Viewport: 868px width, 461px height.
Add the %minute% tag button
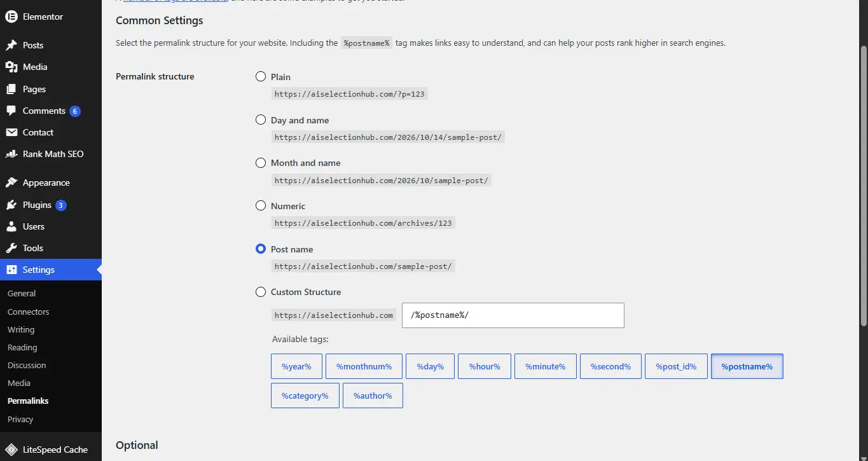[x=546, y=366]
